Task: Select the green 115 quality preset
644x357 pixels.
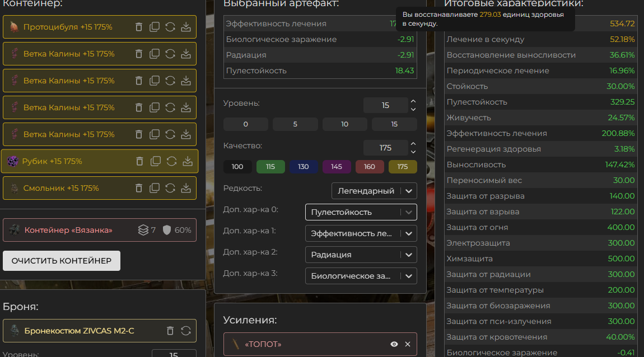Action: 270,167
